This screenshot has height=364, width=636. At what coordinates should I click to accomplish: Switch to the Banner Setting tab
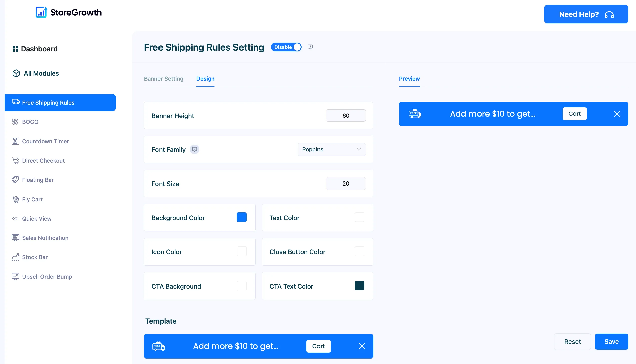pos(164,79)
